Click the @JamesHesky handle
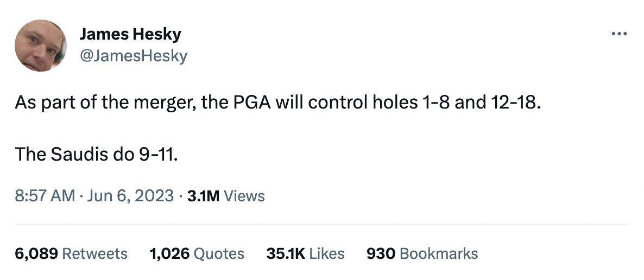Image resolution: width=644 pixels, height=280 pixels. [134, 55]
